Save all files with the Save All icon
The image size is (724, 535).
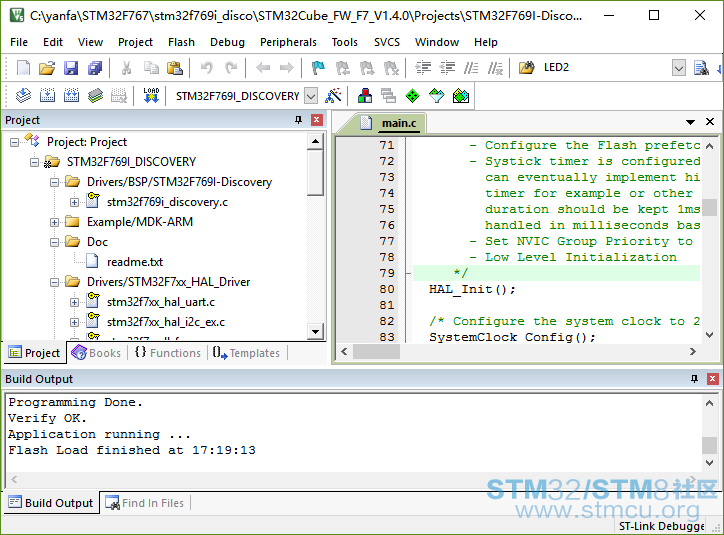[95, 68]
